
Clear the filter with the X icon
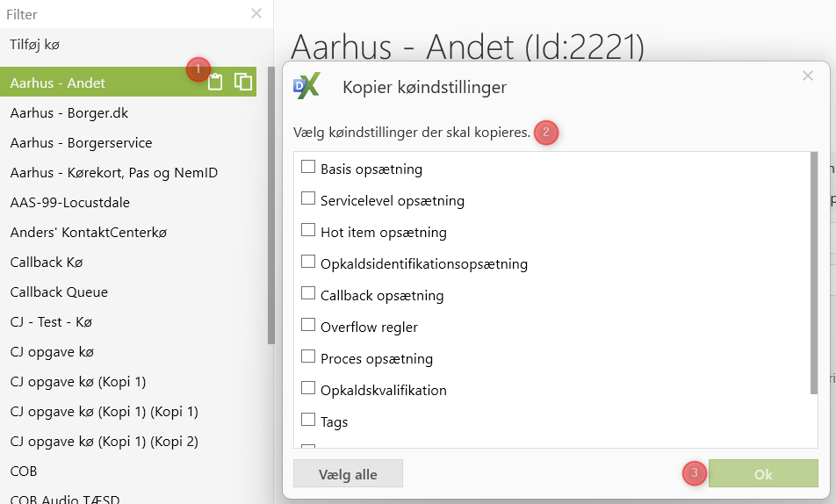point(256,13)
